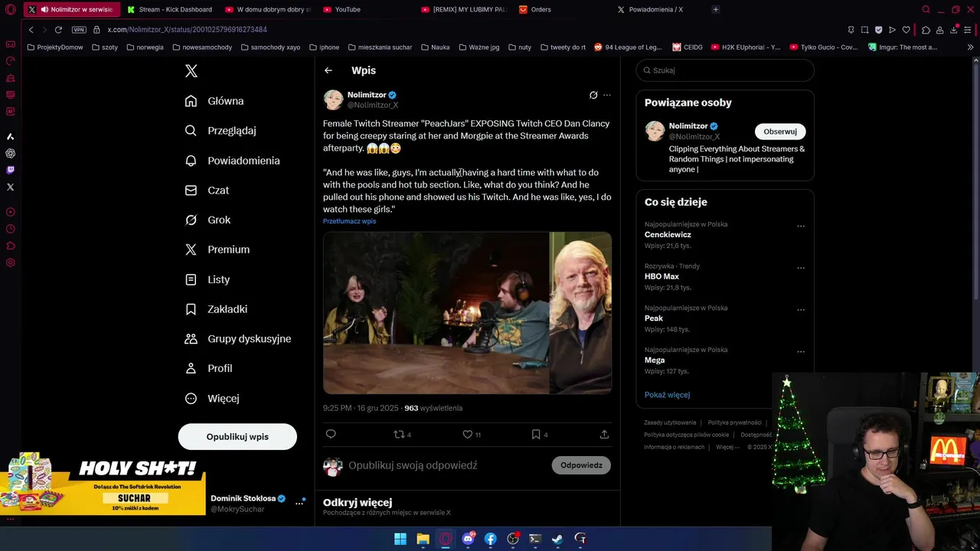Click the X logo above Główna
The height and width of the screenshot is (551, 980).
(x=191, y=71)
